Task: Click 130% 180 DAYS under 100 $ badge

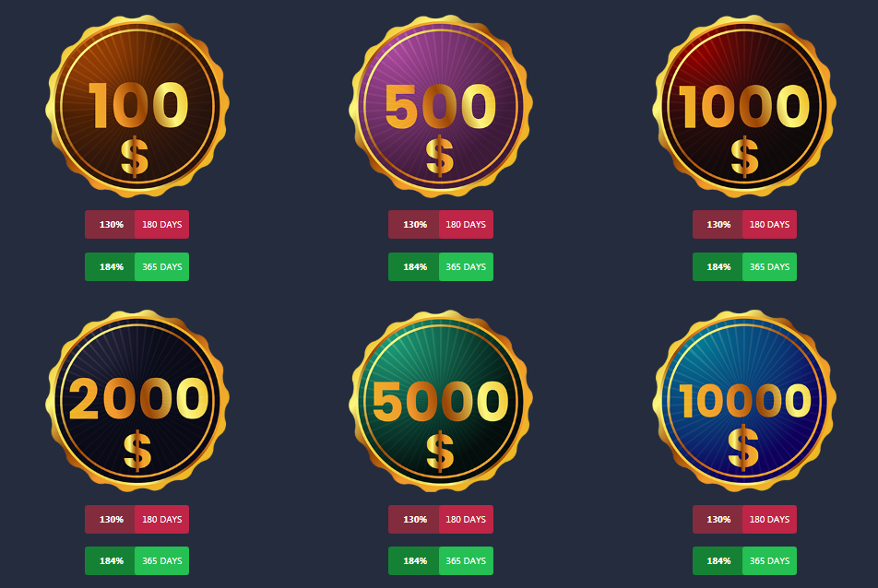Action: click(x=137, y=224)
